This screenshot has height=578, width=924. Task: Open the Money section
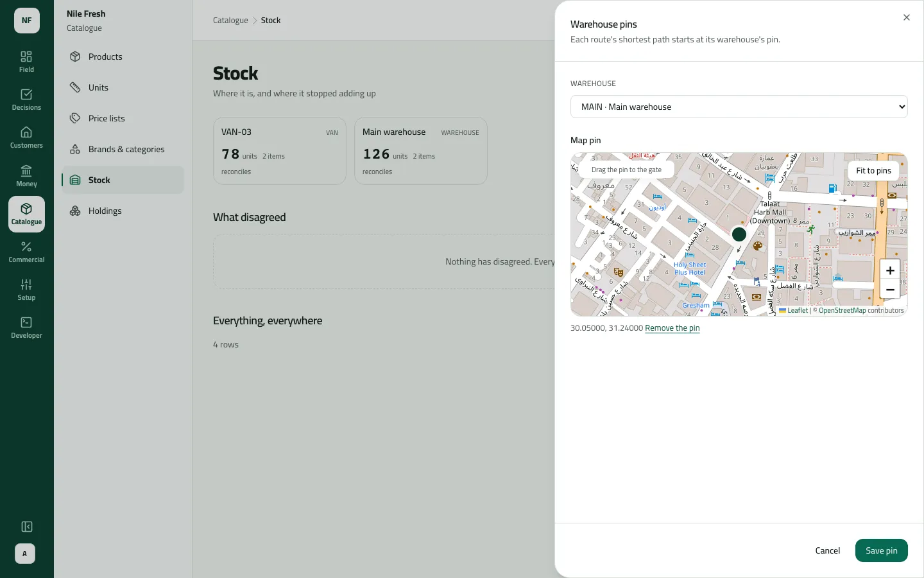(x=26, y=176)
